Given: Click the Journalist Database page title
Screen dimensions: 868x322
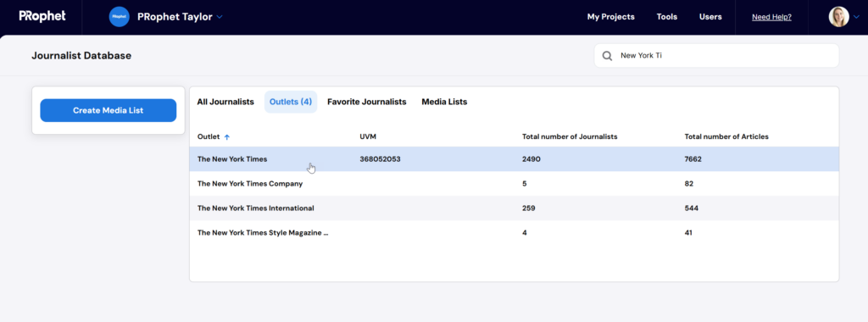Looking at the screenshot, I should coord(81,56).
